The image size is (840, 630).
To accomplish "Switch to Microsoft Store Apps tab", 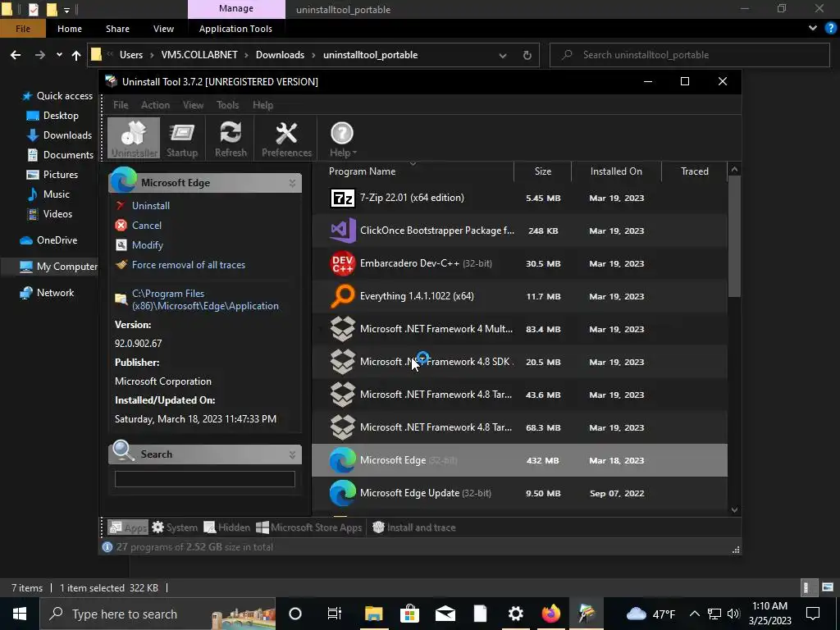I will click(x=309, y=527).
